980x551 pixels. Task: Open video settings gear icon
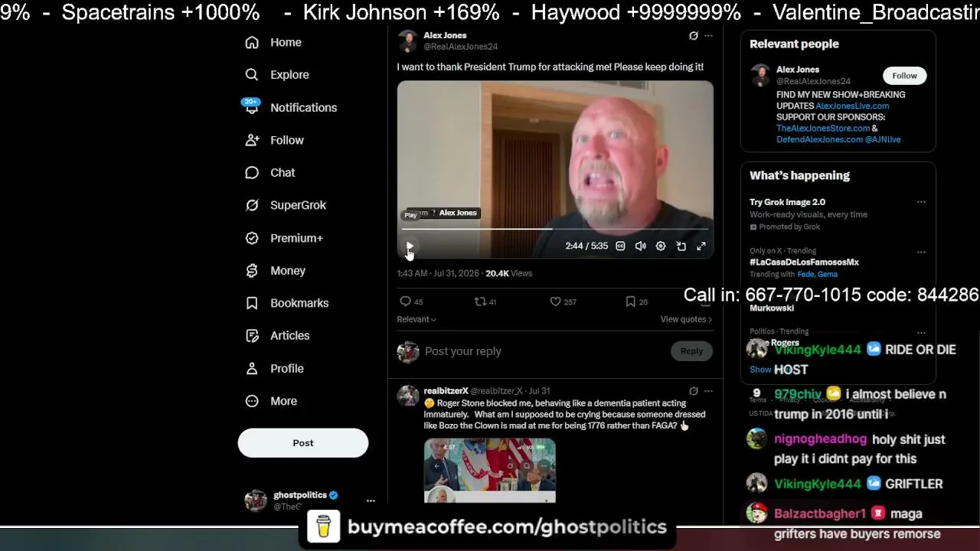(661, 246)
